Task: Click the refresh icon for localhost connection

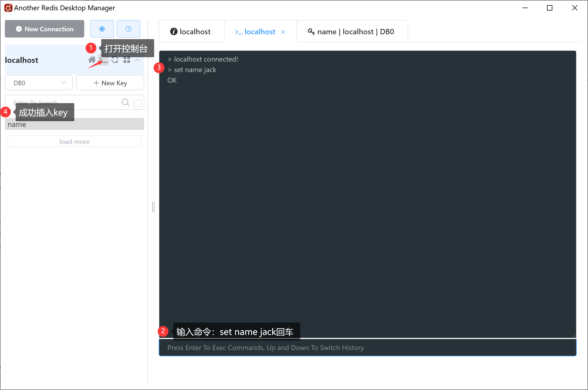Action: 115,60
